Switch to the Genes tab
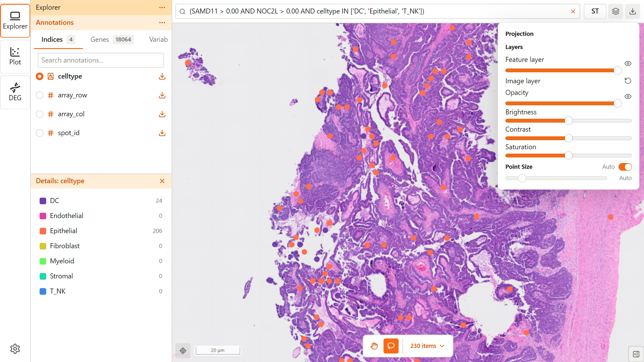644x362 pixels. [x=100, y=40]
